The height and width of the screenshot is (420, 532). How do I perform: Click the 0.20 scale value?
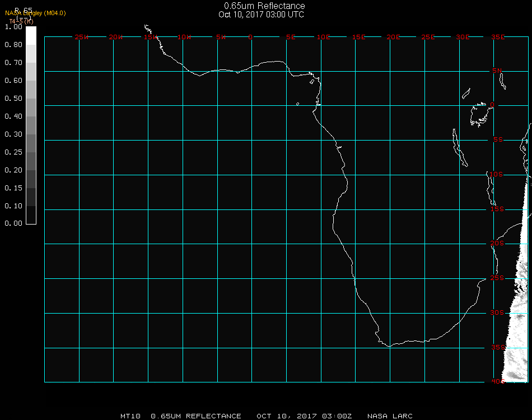[x=13, y=170]
